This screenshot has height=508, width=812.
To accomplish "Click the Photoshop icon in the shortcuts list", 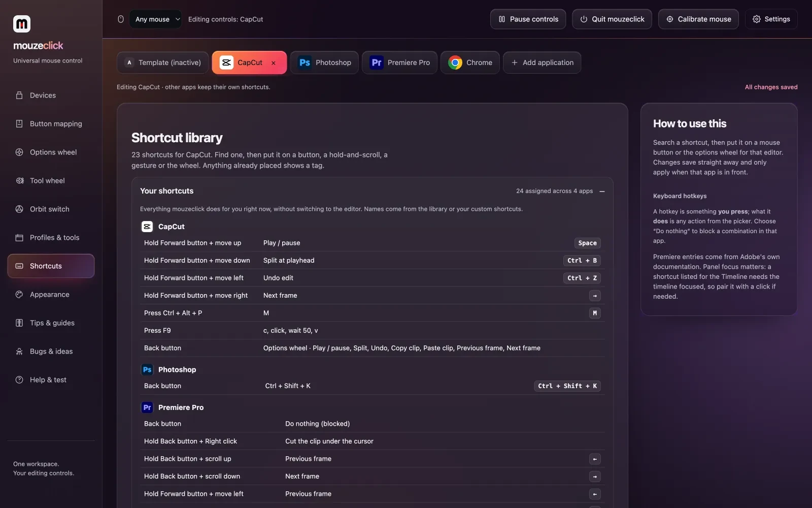I will point(147,370).
